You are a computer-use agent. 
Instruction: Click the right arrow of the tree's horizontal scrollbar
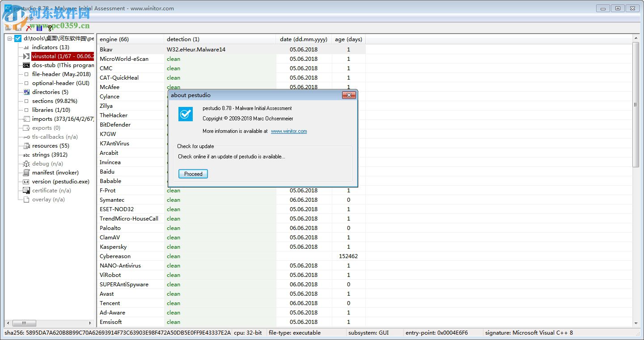point(90,323)
